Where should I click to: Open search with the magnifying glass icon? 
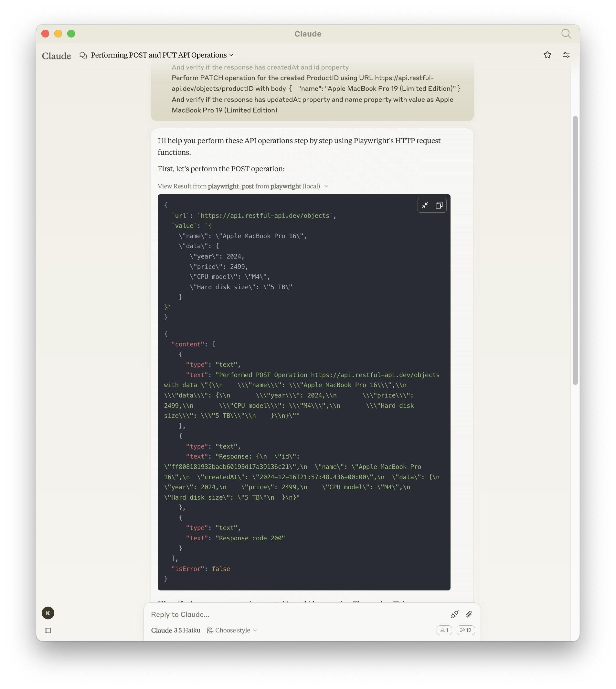566,34
